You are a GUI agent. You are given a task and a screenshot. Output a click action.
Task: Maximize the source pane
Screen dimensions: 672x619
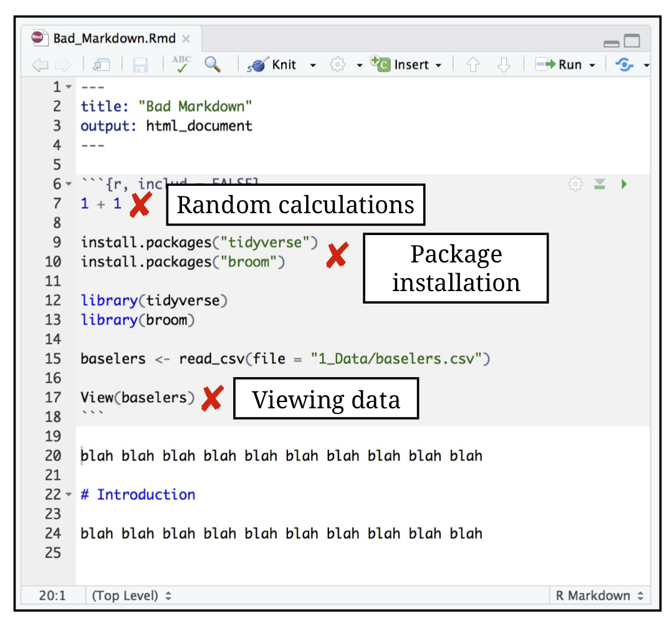click(631, 41)
